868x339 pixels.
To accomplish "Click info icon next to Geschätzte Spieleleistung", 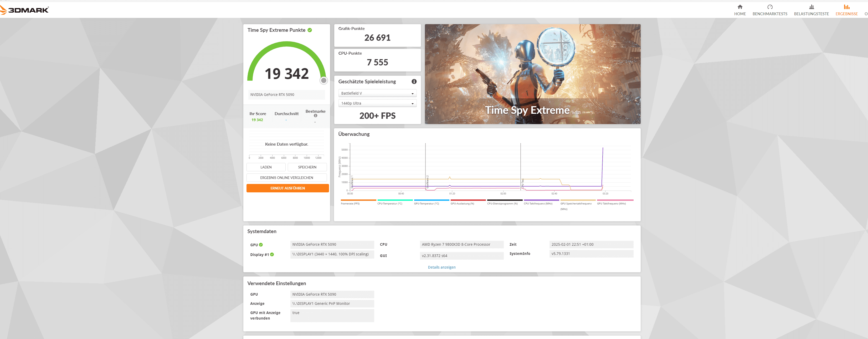I will (x=414, y=81).
